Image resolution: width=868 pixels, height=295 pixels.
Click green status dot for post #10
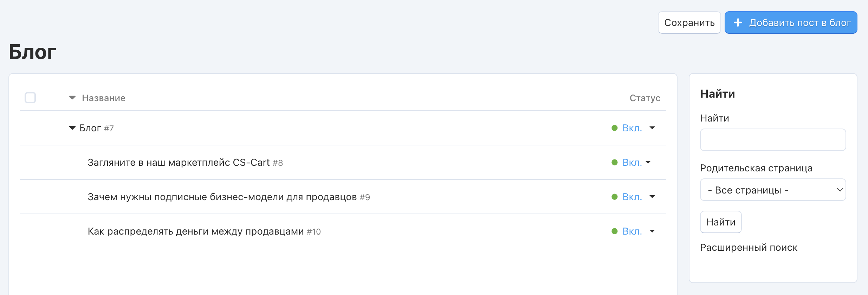[614, 231]
